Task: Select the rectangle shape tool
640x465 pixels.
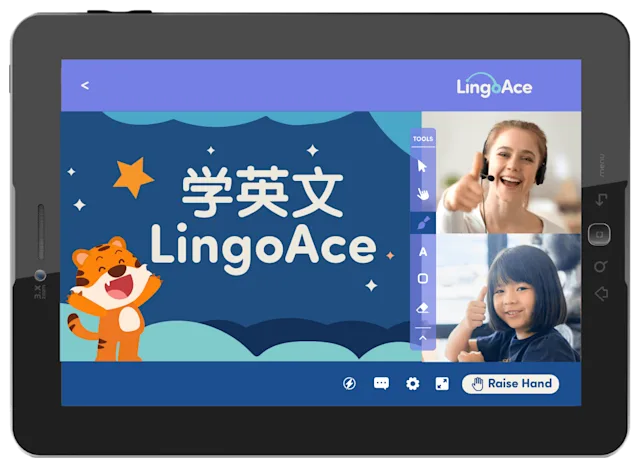Action: click(423, 279)
